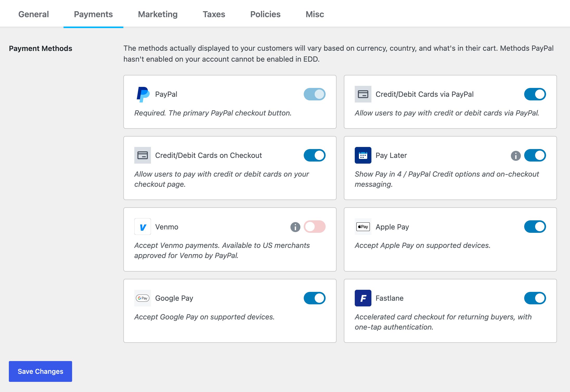Click the Credit/Debit Cards via PayPal label

click(425, 94)
